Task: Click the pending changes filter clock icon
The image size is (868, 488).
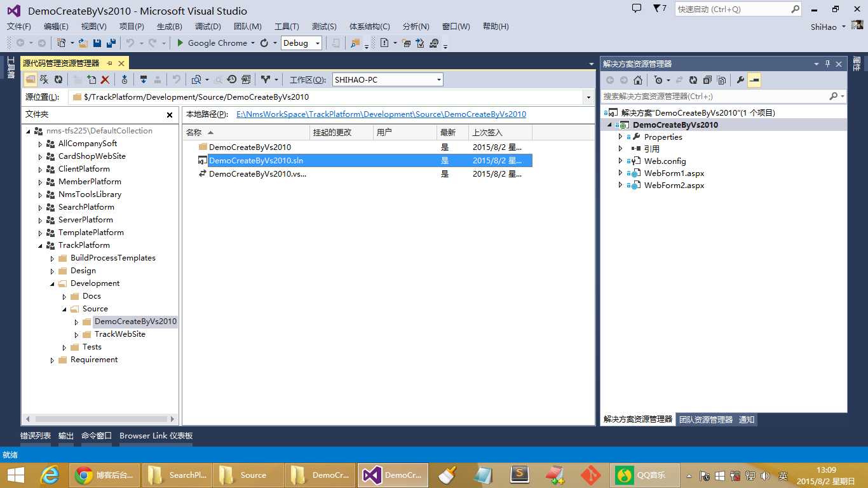Action: point(658,80)
